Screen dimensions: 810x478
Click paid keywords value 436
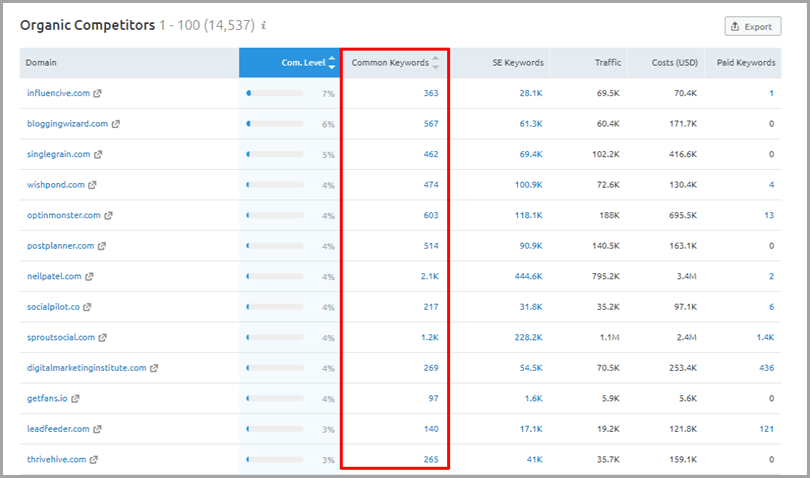(x=767, y=367)
